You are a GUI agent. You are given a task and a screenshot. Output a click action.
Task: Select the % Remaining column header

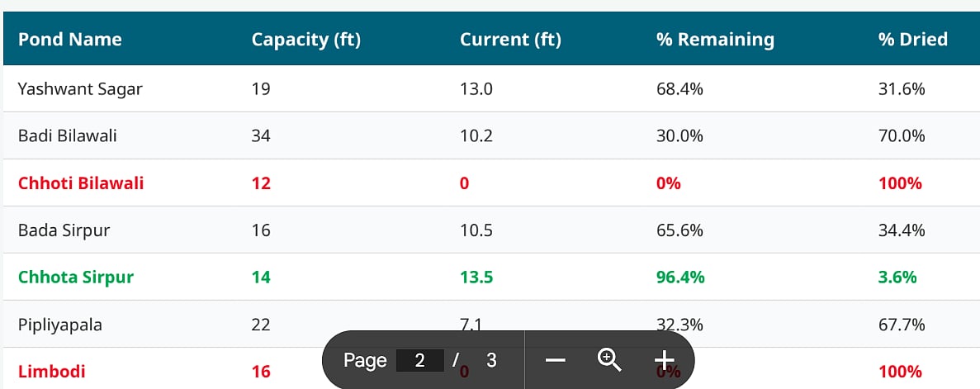pos(715,40)
